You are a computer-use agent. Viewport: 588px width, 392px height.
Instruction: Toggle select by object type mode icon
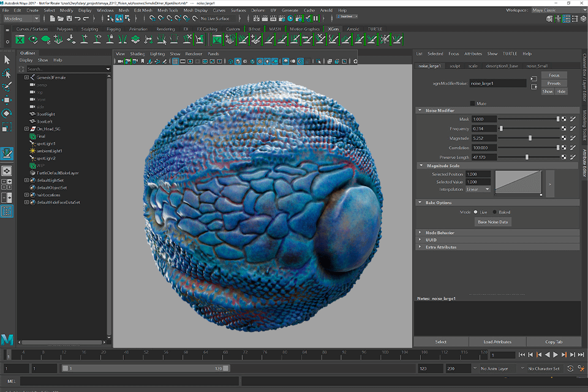click(119, 18)
